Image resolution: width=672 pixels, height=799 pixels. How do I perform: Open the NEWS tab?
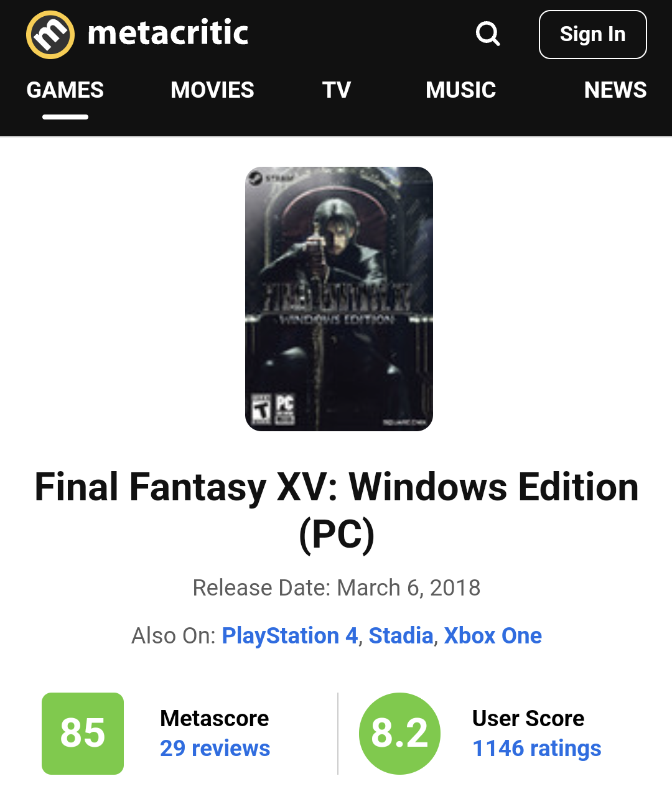tap(615, 90)
